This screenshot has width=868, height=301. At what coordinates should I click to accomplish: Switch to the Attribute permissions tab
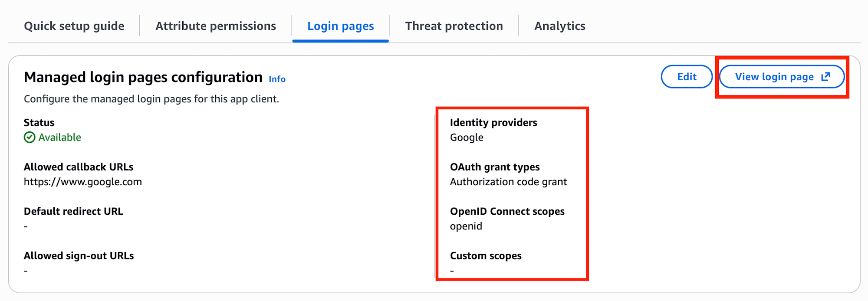[x=216, y=26]
